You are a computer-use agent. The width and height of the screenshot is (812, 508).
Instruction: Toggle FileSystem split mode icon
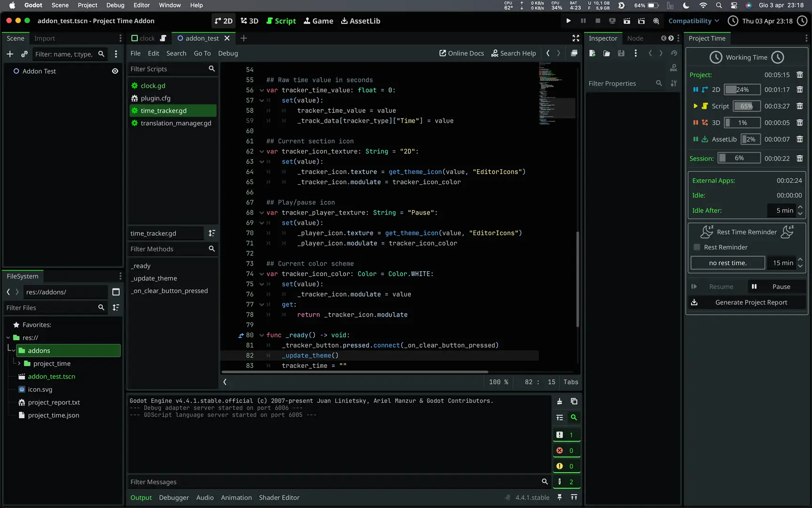116,292
